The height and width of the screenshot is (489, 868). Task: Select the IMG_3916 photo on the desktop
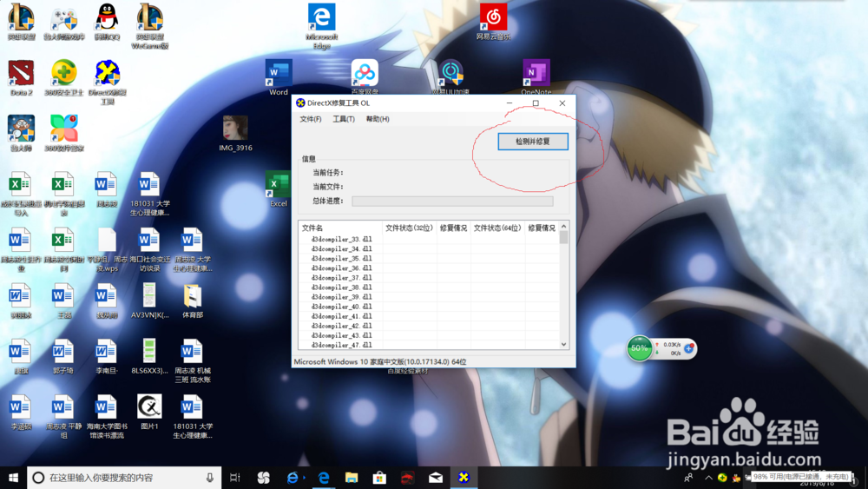click(x=235, y=134)
